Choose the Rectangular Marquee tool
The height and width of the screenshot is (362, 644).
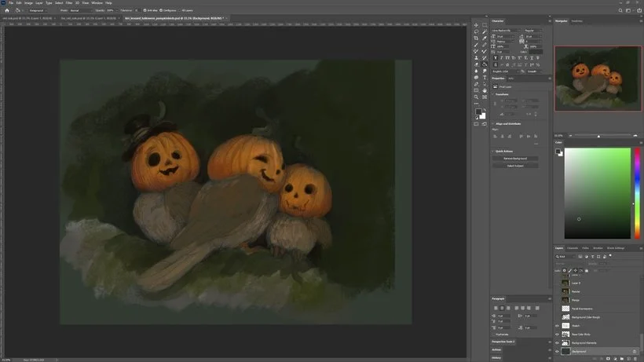pyautogui.click(x=485, y=25)
